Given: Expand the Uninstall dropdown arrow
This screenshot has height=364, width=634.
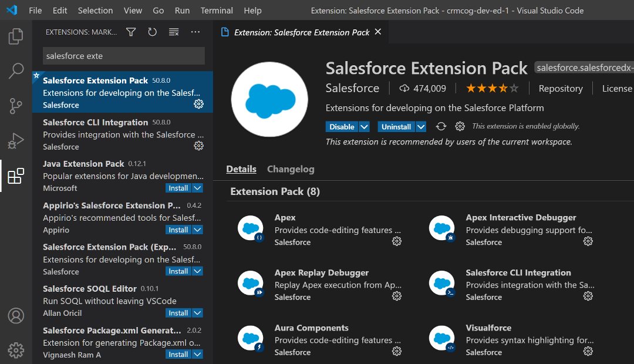Looking at the screenshot, I should coord(421,127).
